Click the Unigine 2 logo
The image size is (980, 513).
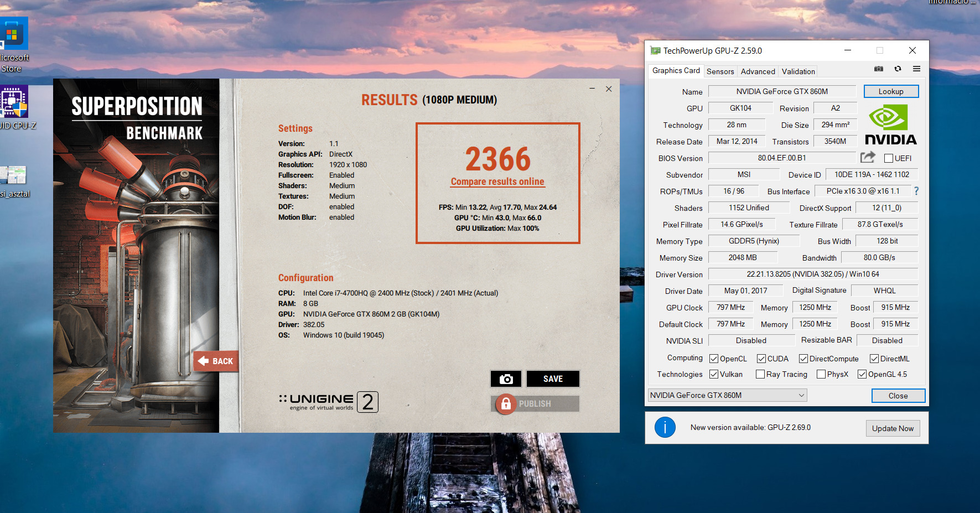(x=329, y=402)
